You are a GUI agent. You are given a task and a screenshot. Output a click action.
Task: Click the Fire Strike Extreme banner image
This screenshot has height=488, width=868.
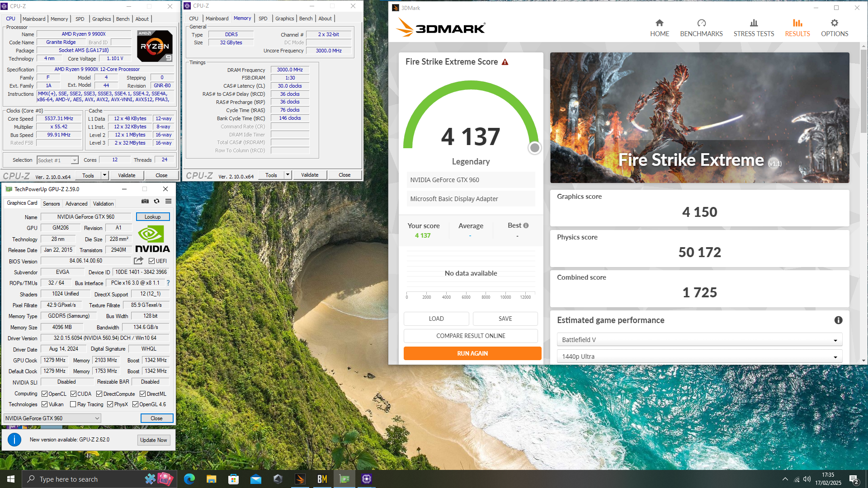tap(699, 117)
